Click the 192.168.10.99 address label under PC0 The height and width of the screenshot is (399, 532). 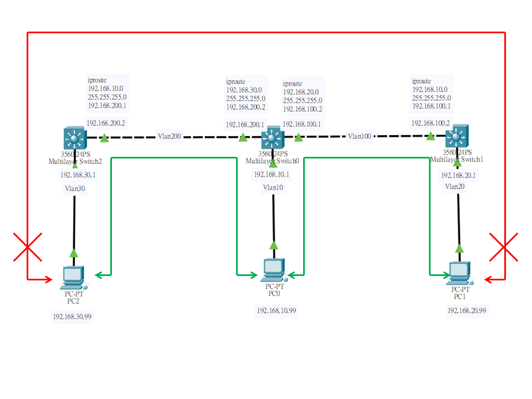point(277,311)
